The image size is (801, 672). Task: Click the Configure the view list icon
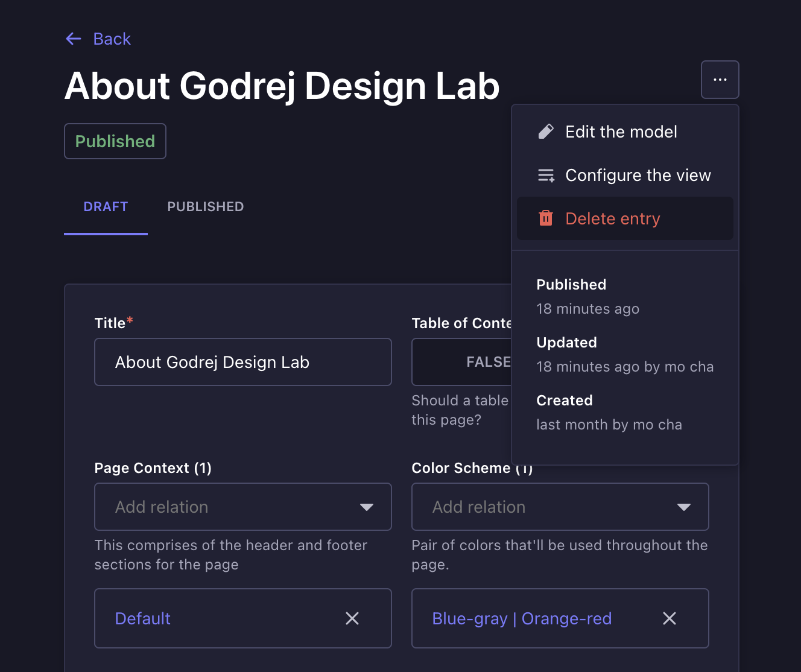click(546, 176)
